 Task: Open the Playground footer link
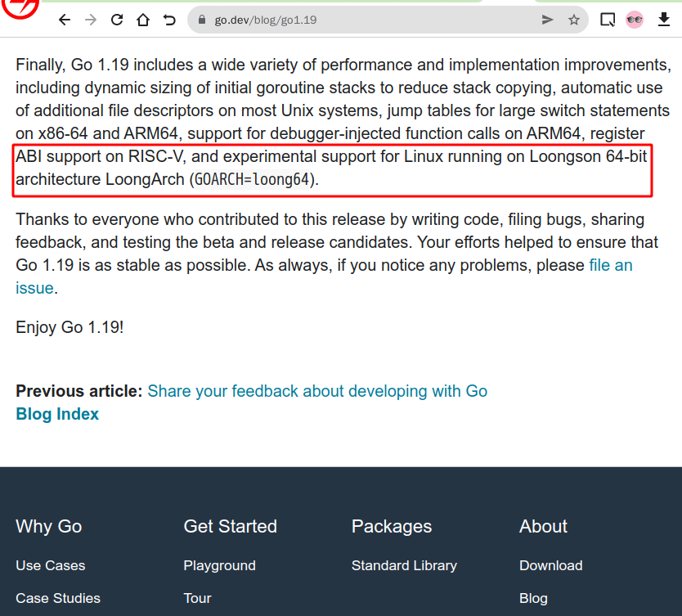219,565
